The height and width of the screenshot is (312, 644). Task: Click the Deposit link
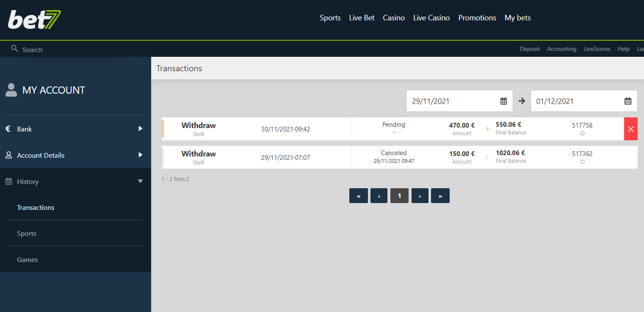(x=529, y=49)
